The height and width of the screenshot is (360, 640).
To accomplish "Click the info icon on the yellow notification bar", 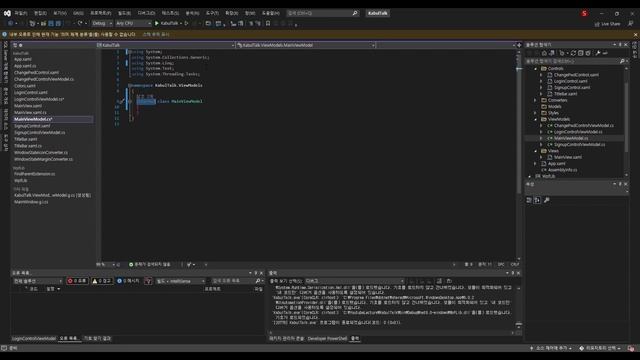I will [x=4, y=35].
